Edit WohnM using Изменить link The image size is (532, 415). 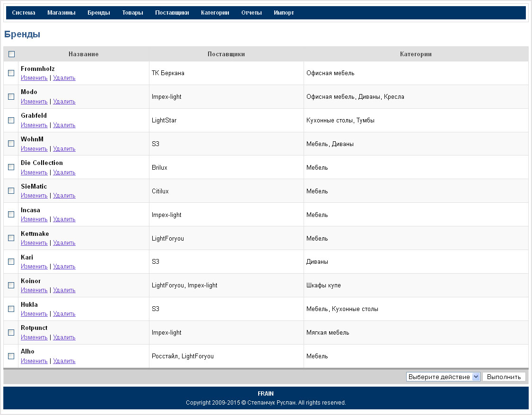point(34,148)
